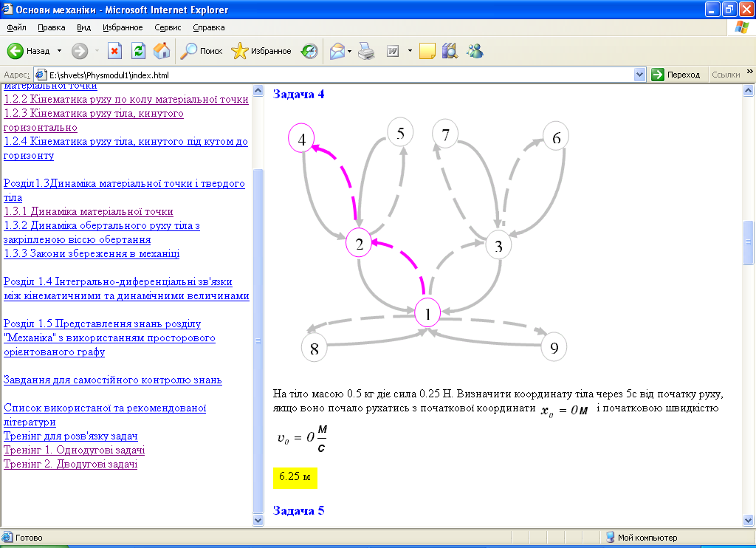Click the page icon in address bar

click(41, 75)
